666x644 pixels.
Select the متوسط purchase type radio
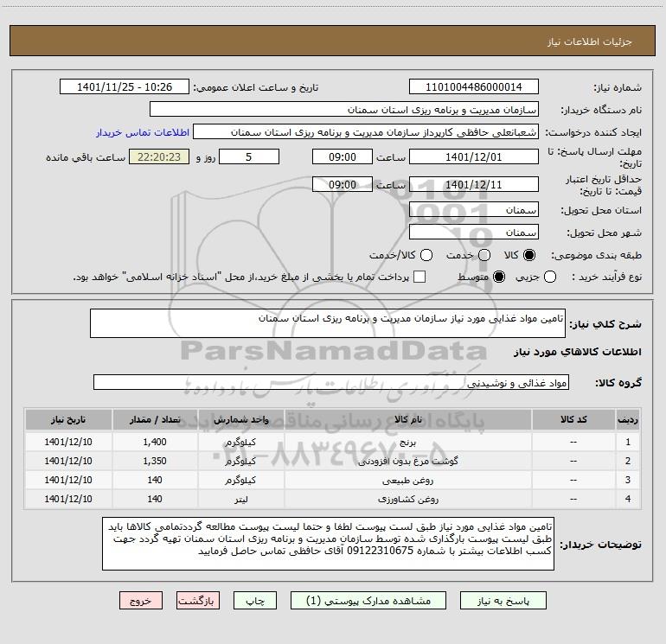(499, 277)
